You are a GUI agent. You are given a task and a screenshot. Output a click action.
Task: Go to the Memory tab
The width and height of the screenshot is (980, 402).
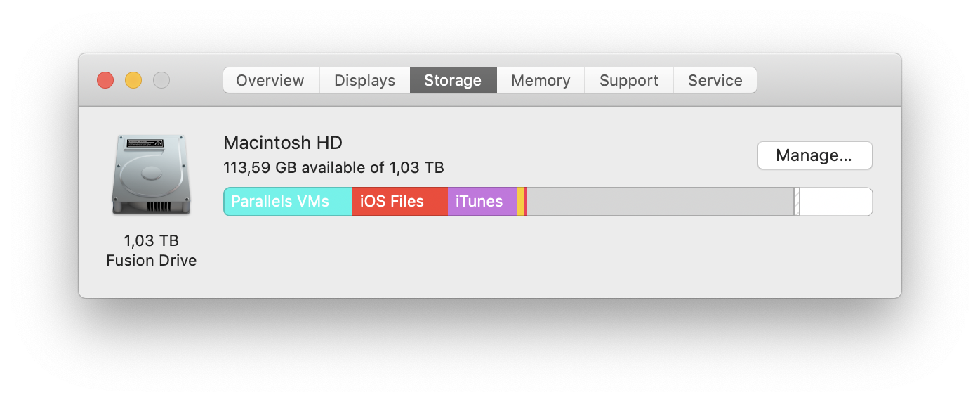(x=541, y=80)
